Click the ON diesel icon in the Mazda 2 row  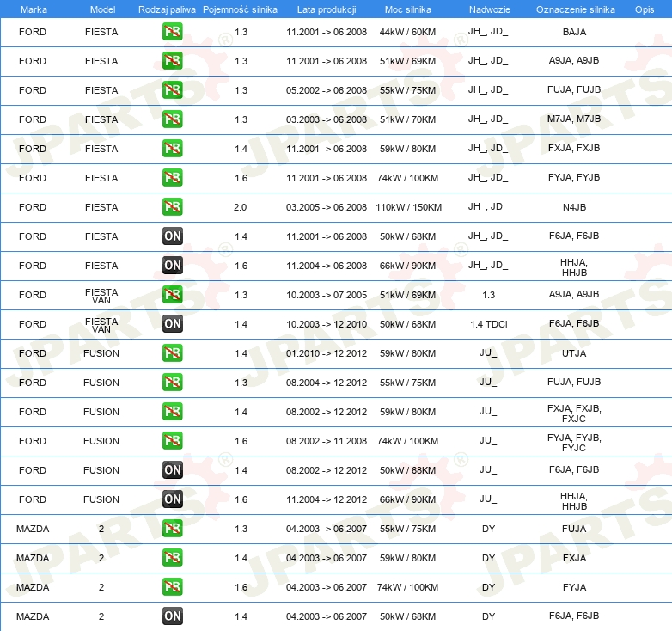(x=172, y=616)
